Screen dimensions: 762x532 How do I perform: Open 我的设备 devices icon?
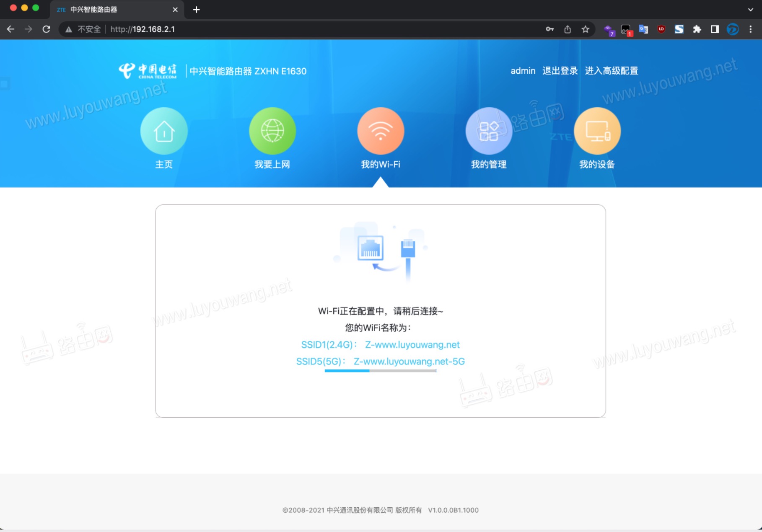(x=597, y=131)
